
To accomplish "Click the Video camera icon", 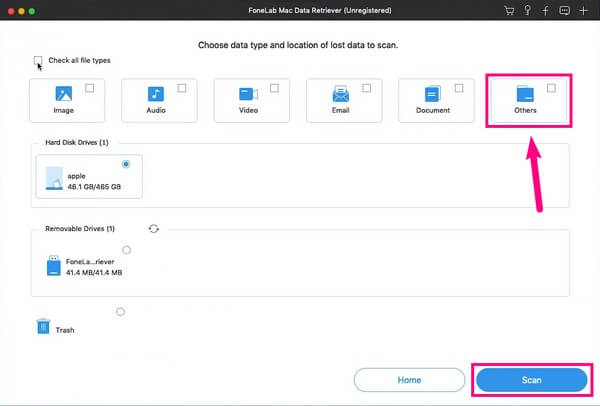I will point(248,94).
